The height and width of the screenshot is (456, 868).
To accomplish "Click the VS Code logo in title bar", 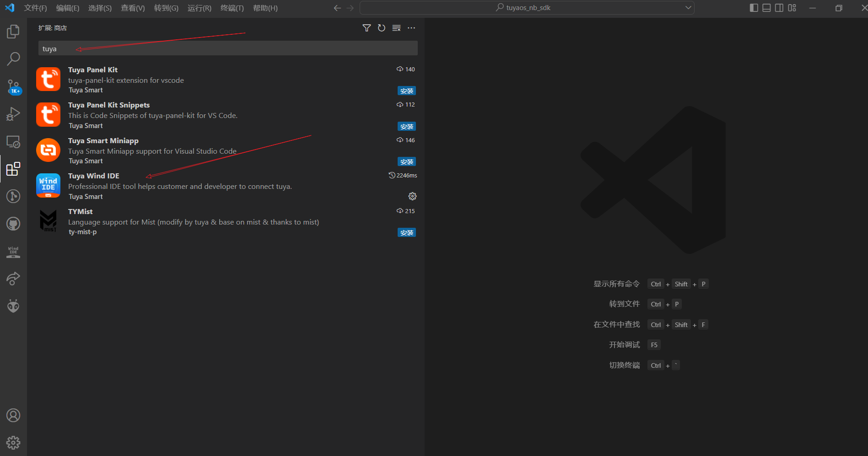I will click(x=10, y=8).
